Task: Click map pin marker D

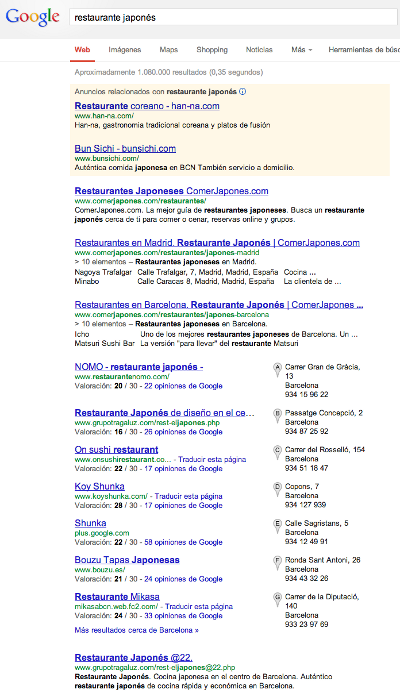Action: (278, 489)
